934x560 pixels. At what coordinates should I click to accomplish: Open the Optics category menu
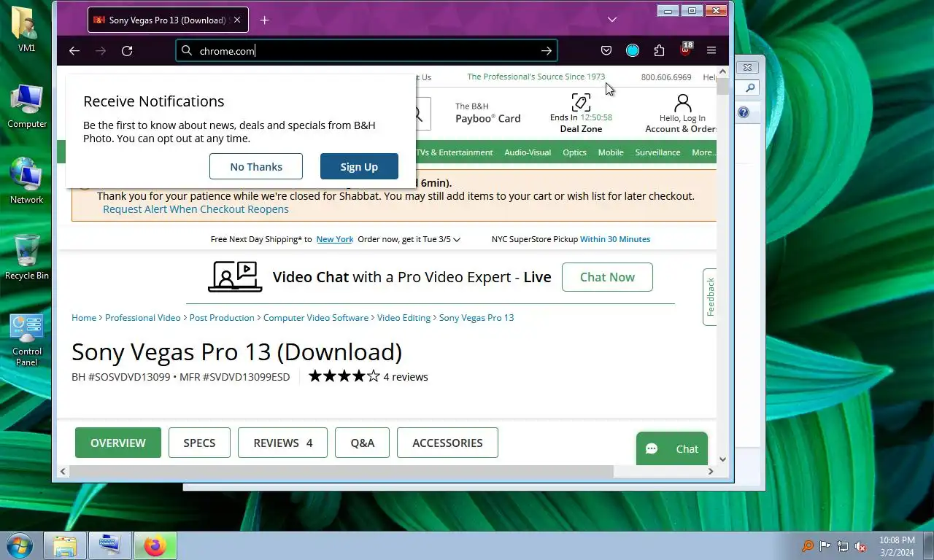pos(574,152)
